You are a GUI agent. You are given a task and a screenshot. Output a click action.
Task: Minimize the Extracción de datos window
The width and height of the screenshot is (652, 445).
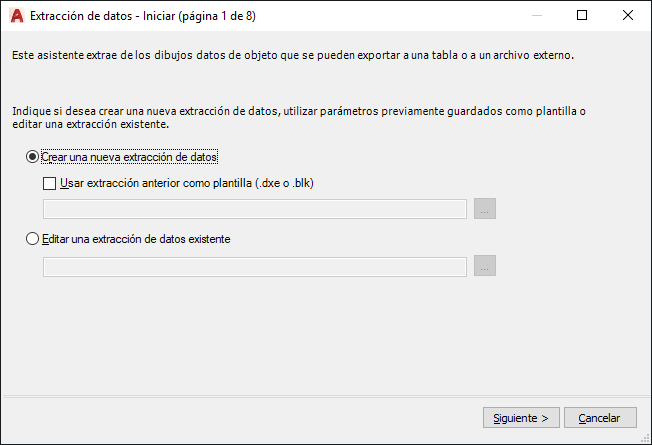537,15
